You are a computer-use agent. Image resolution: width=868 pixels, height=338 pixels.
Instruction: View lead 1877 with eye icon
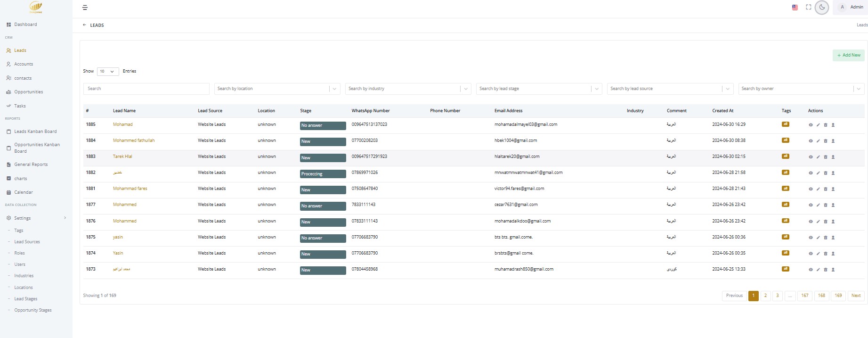(x=811, y=205)
